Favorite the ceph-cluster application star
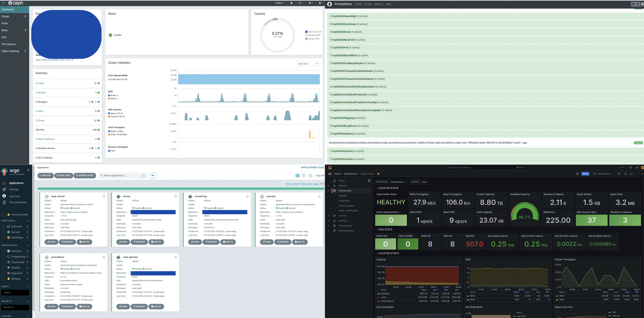This screenshot has height=318, width=644. 104,196
